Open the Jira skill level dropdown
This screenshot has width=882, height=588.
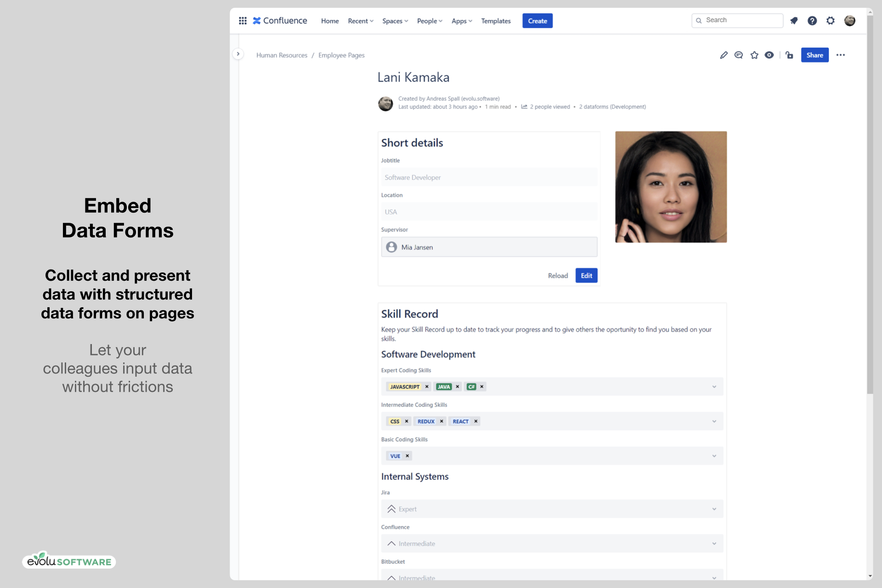pyautogui.click(x=714, y=509)
